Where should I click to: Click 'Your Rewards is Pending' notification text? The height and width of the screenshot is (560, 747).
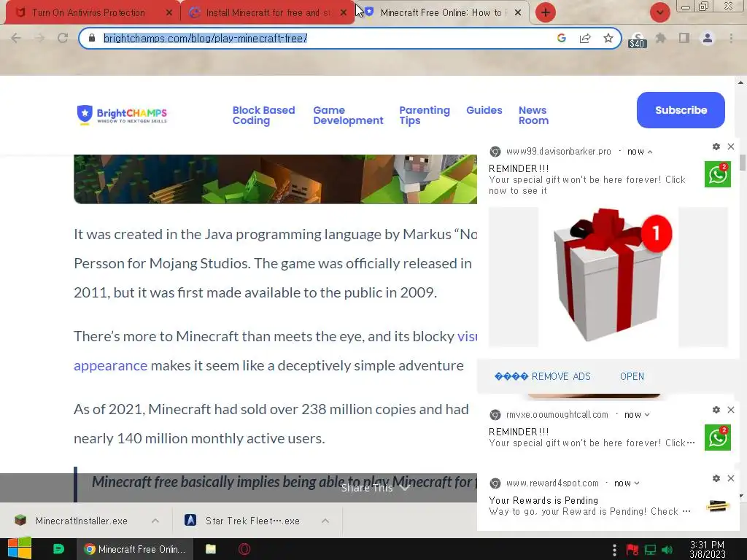point(543,500)
